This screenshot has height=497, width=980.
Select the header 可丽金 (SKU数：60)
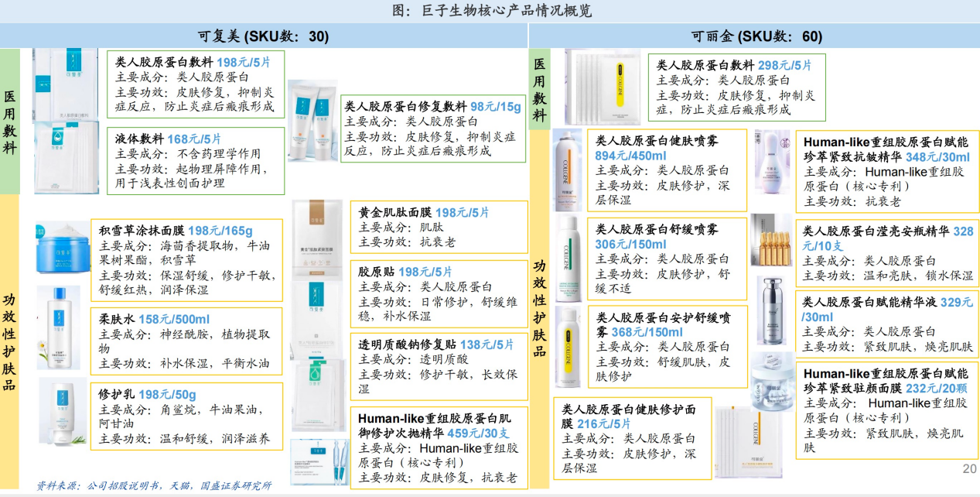coord(756,36)
